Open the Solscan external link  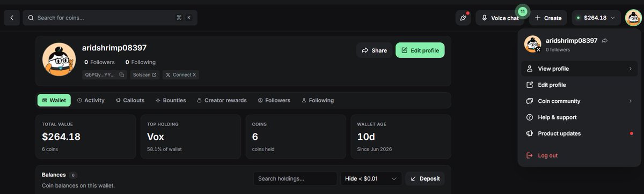tap(145, 74)
